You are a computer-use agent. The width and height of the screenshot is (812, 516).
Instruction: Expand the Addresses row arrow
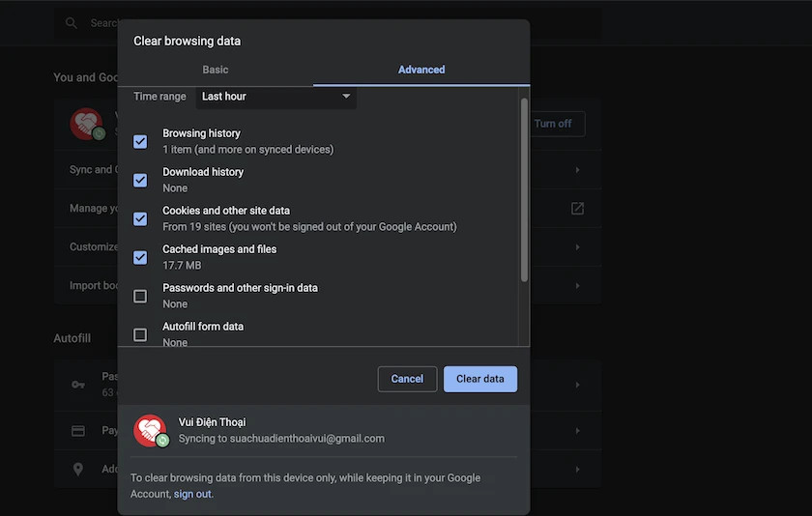(x=577, y=470)
